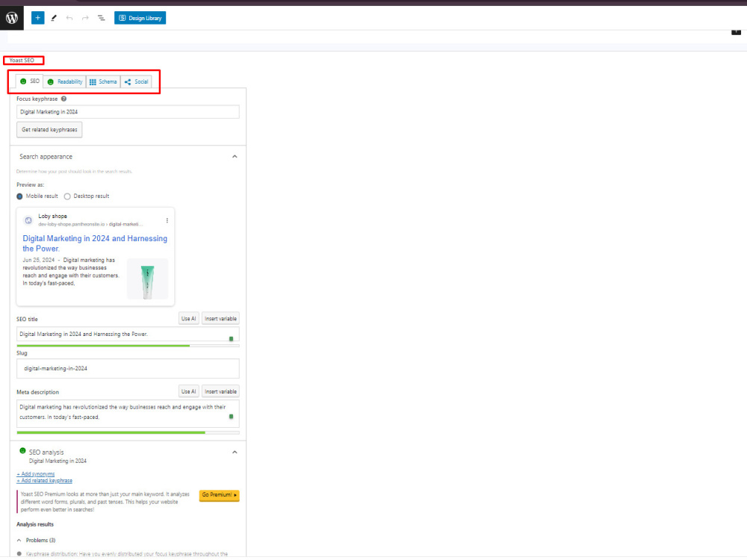Select the pencil Tools icon
The height and width of the screenshot is (560, 747).
click(x=54, y=18)
